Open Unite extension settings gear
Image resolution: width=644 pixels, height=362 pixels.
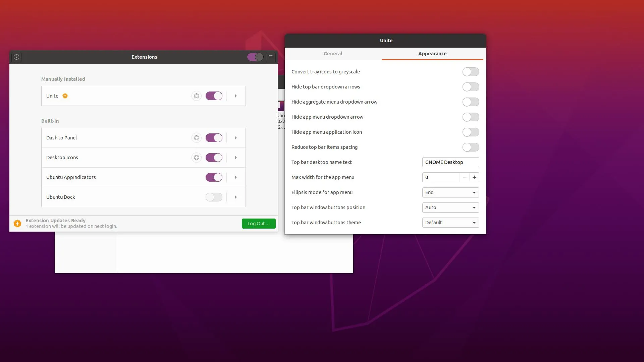coord(197,96)
